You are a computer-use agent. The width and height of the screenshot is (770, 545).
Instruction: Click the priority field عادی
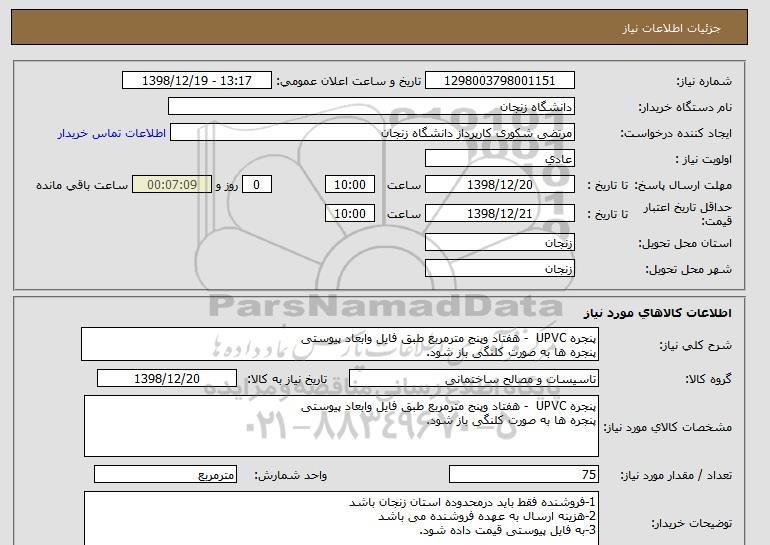[499, 159]
